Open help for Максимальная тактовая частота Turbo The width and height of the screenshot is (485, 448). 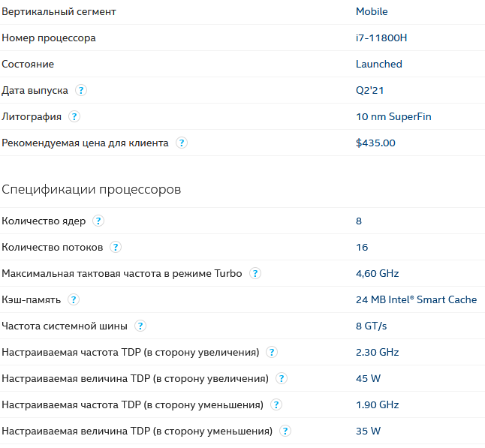(255, 274)
